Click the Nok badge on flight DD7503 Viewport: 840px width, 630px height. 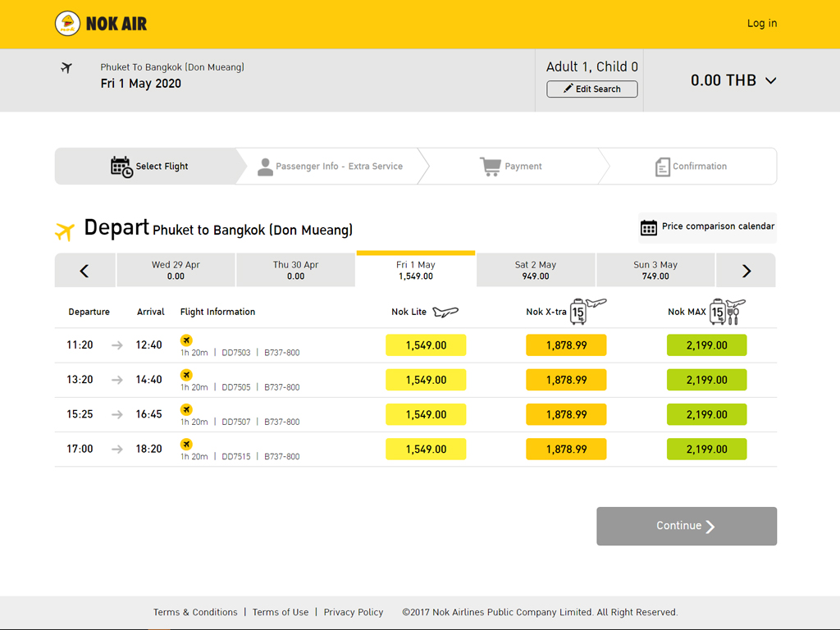[186, 340]
